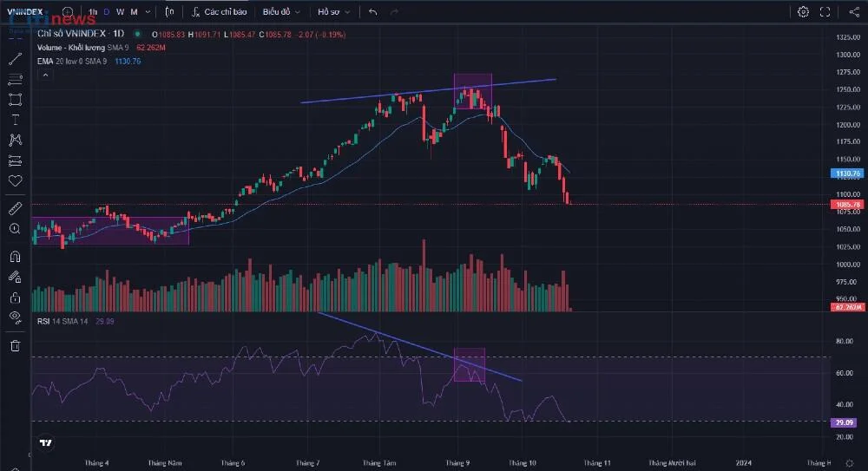This screenshot has height=471, width=868.
Task: Switch to the W weekly timeframe
Action: (x=120, y=11)
